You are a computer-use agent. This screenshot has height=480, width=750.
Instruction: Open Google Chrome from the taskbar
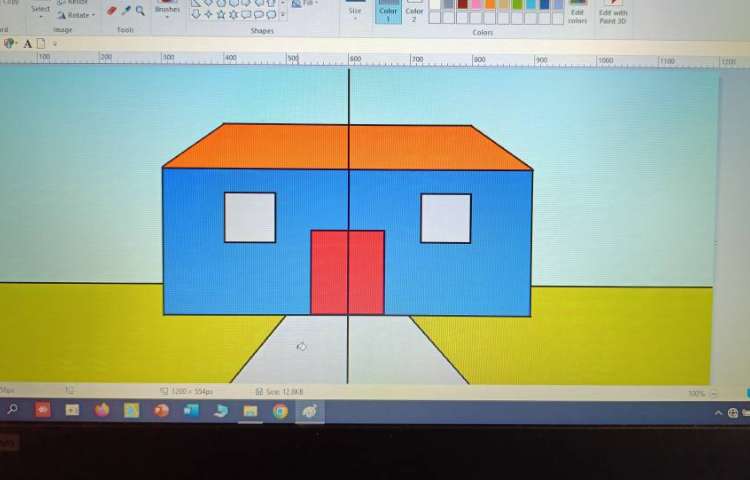280,410
